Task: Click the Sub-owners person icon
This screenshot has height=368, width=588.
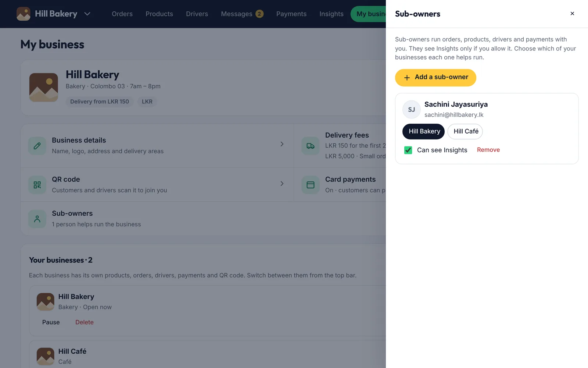Action: click(x=37, y=219)
